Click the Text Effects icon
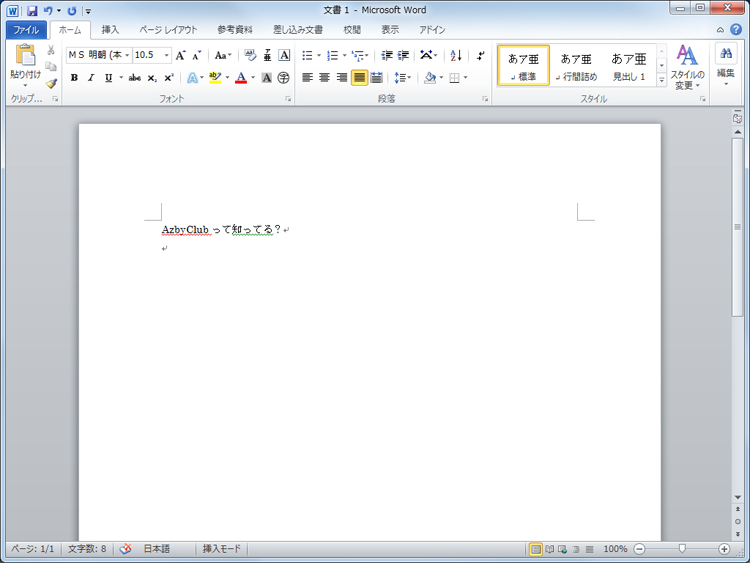This screenshot has height=563, width=750. pyautogui.click(x=192, y=77)
